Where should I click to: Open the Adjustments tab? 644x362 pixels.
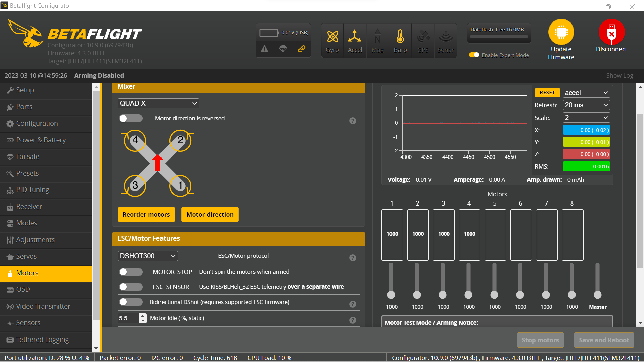coord(46,240)
